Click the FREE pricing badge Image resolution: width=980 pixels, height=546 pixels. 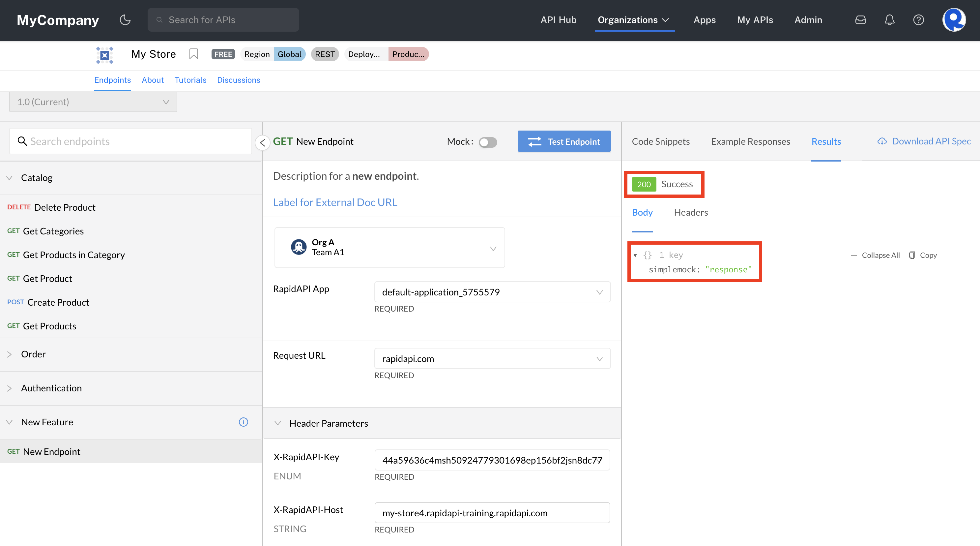(x=223, y=54)
